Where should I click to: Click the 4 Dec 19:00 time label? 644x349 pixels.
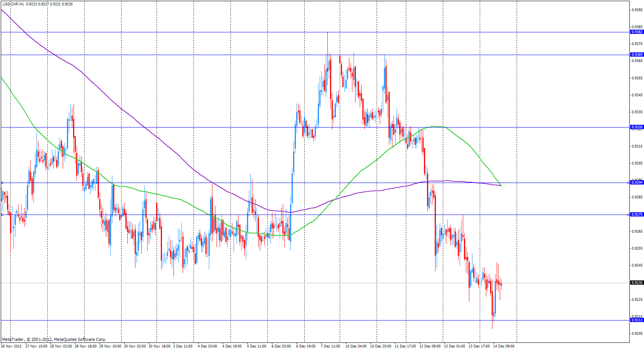pyautogui.click(x=232, y=346)
